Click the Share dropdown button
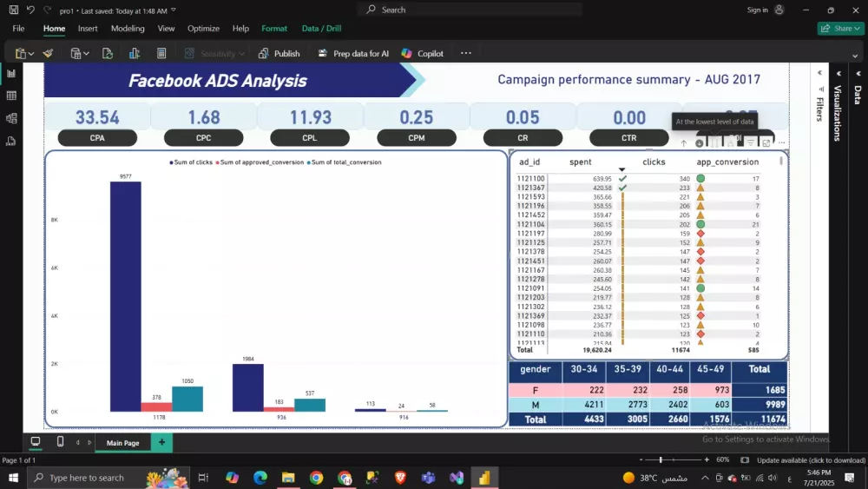The width and height of the screenshot is (868, 489). tap(840, 29)
